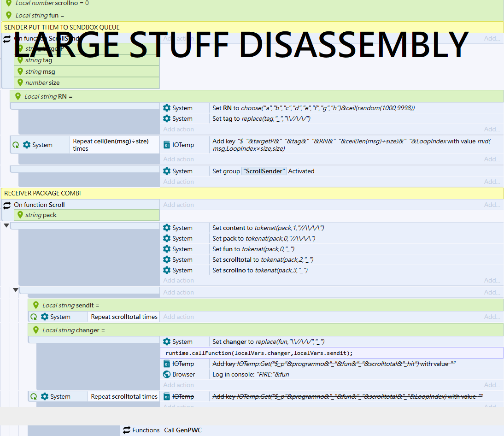Image resolution: width=504 pixels, height=436 pixels.
Task: Click 'Add action' under the IOTemp 'Add key' action
Action: click(x=178, y=159)
